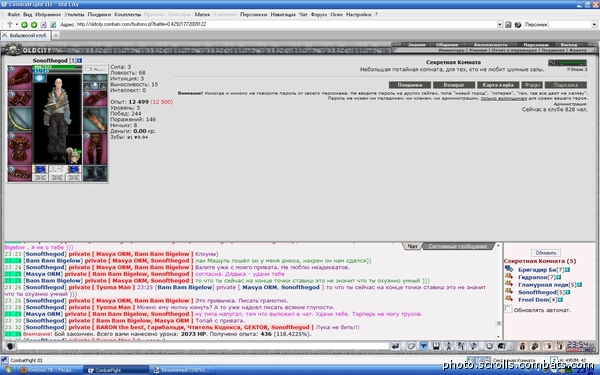Click the squirrel pet beside the character

pyautogui.click(x=74, y=155)
